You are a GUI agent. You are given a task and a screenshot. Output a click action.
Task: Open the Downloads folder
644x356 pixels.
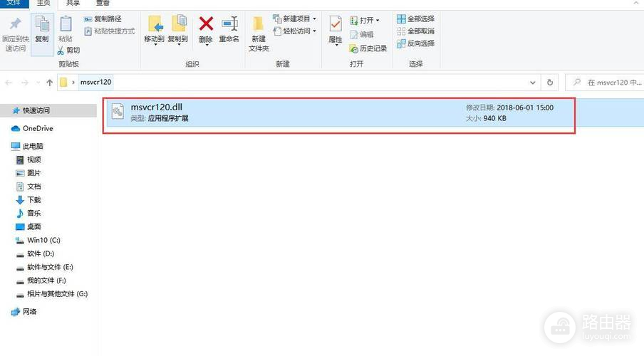28,200
